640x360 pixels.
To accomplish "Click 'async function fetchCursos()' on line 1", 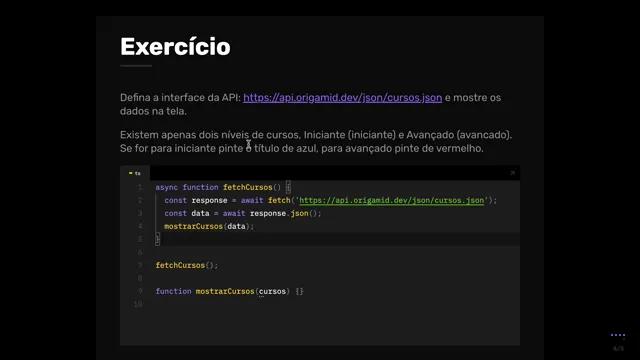I will 218,187.
